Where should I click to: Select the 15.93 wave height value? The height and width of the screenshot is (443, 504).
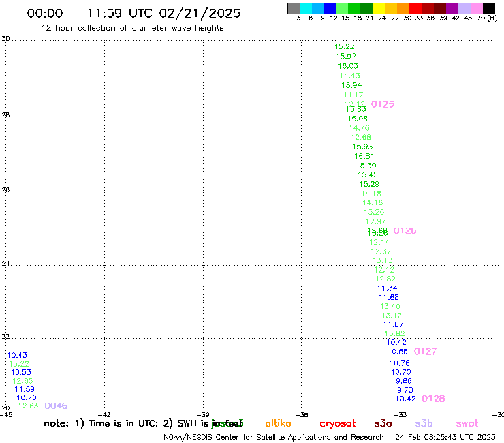coord(362,147)
